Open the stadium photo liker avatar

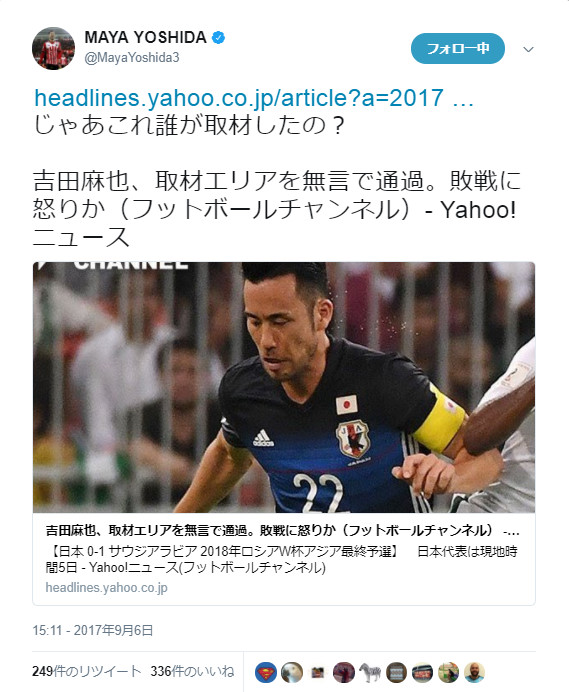tap(422, 673)
